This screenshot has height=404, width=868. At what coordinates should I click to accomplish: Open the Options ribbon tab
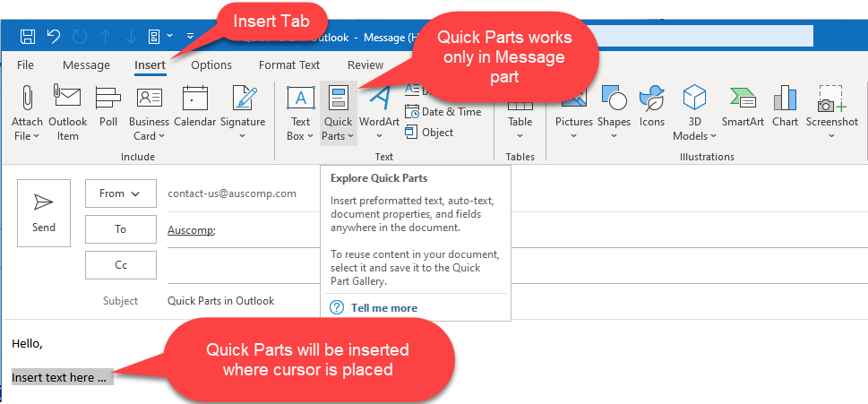211,65
